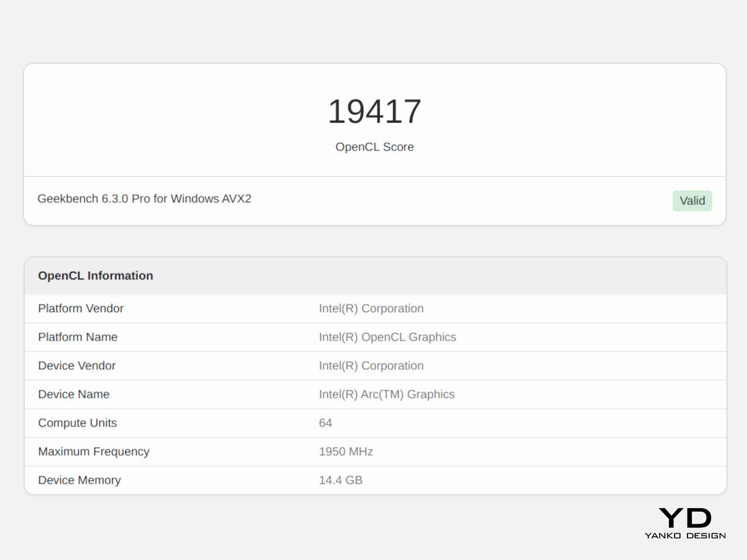Viewport: 747px width, 560px height.
Task: Click the YD Yanko Design logo
Action: (685, 523)
